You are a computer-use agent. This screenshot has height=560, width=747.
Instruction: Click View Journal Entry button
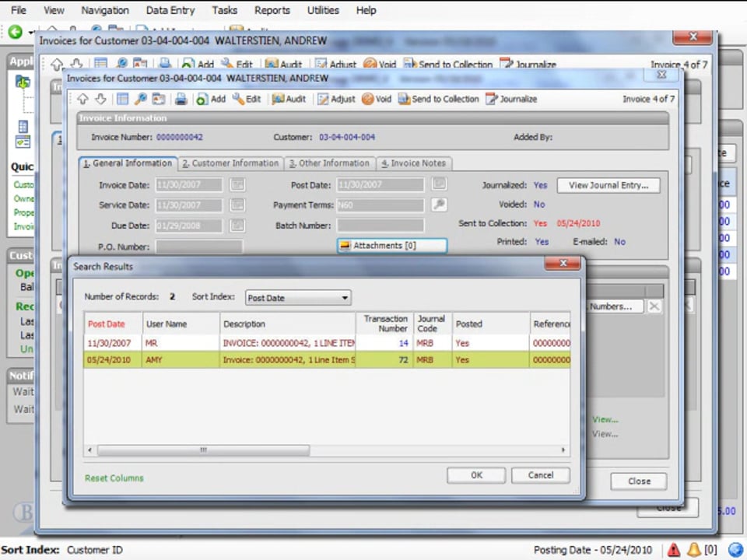pyautogui.click(x=608, y=185)
